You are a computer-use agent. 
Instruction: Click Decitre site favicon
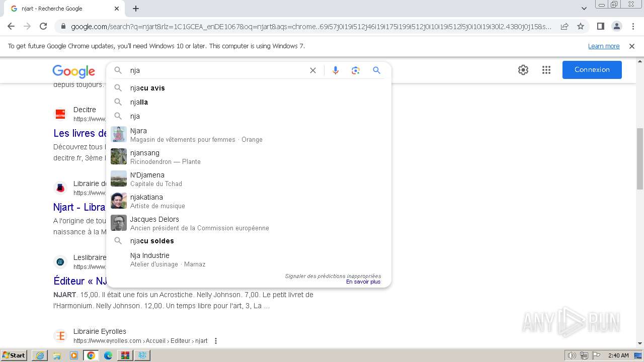click(60, 114)
